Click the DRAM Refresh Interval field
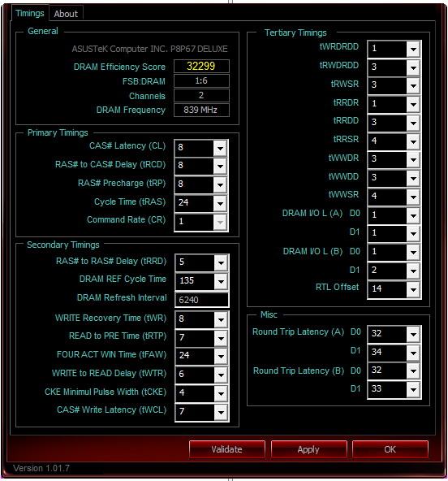448x481 pixels. 201,300
